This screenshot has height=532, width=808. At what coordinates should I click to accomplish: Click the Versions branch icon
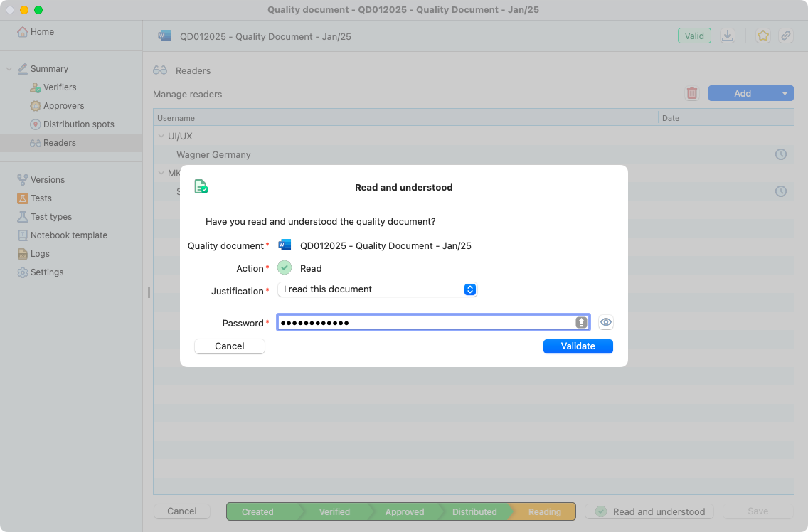[22, 180]
